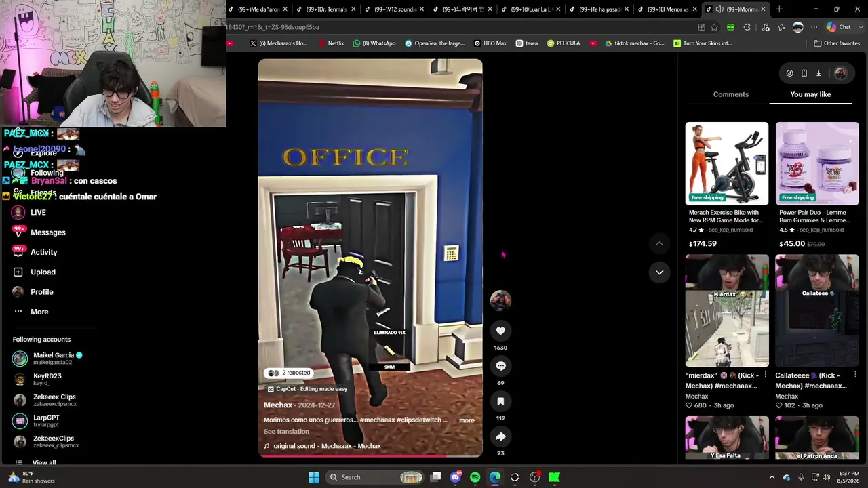This screenshot has width=868, height=488.
Task: Open the browser media control icon
Action: (766, 27)
